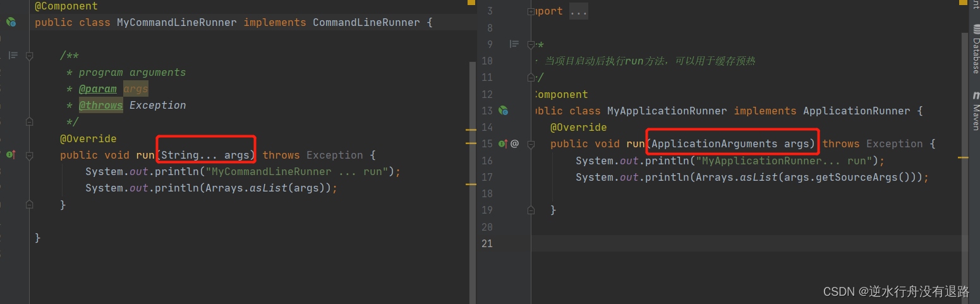Click the warning indicator above MyCommandLineRunner error stripe
This screenshot has height=304, width=980.
click(x=471, y=3)
